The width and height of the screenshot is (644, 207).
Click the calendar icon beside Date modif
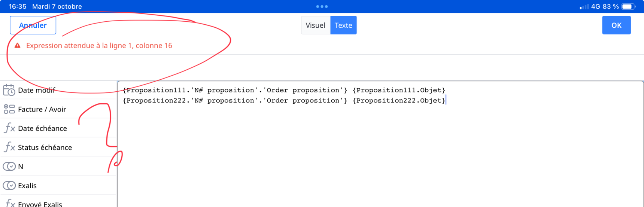[x=9, y=90]
